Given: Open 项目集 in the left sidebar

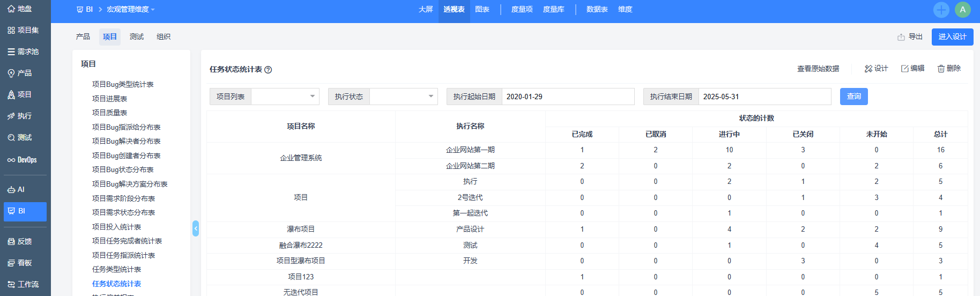Looking at the screenshot, I should [x=23, y=30].
